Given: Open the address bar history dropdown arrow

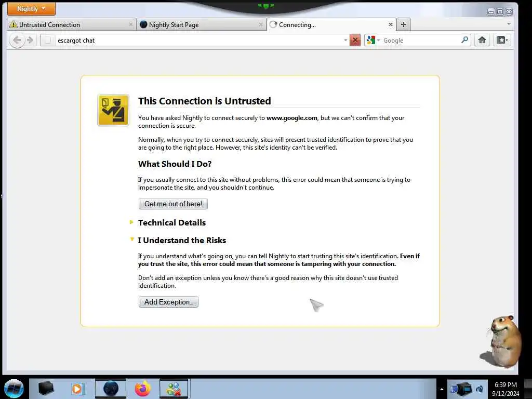Looking at the screenshot, I should pyautogui.click(x=345, y=41).
